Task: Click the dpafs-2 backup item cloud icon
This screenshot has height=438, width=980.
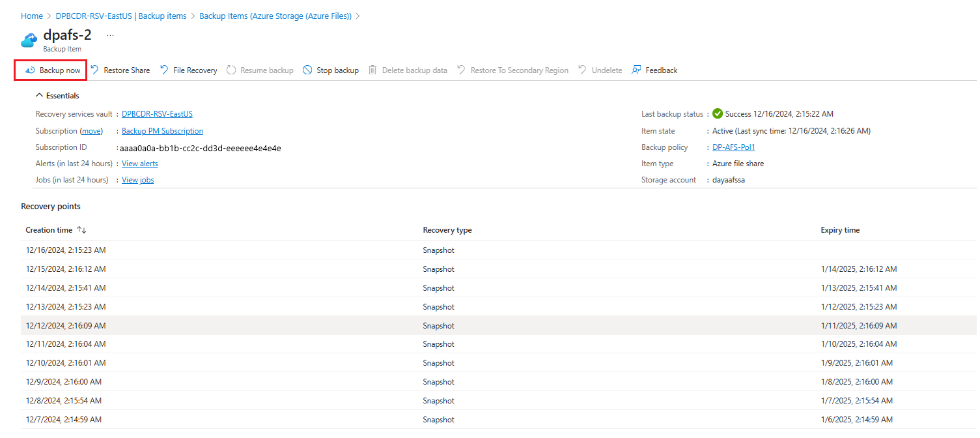Action: [29, 40]
